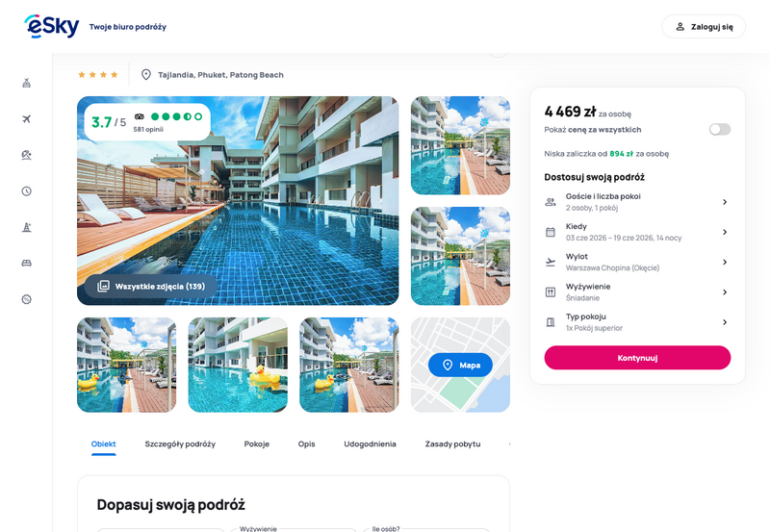Switch to the Udogodnienia tab
This screenshot has height=532, width=770.
370,444
